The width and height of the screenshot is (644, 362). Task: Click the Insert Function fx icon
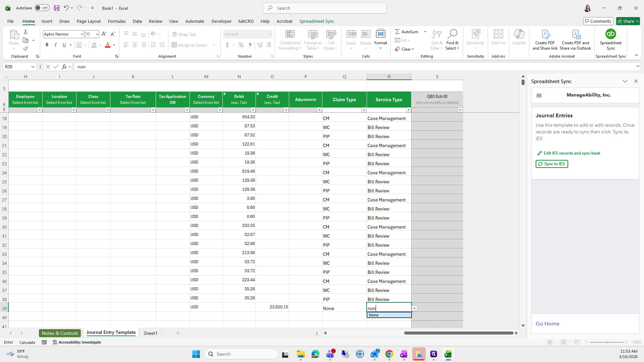click(x=64, y=67)
